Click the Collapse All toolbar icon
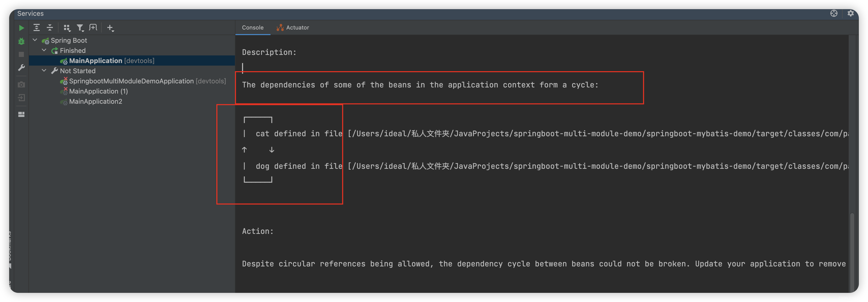Screen dimensions: 868x302 click(x=50, y=28)
